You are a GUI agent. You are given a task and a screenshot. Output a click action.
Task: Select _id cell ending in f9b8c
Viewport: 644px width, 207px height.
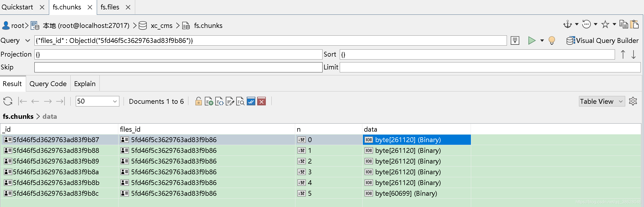click(59, 194)
